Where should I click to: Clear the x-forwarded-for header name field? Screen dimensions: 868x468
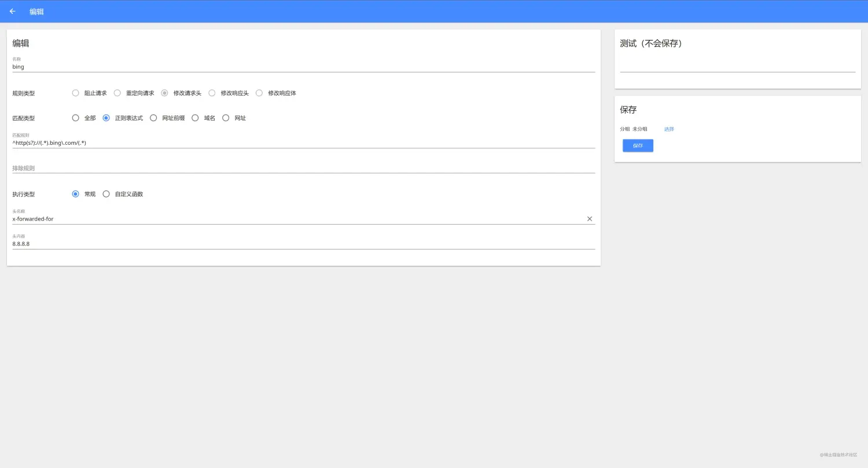click(590, 219)
